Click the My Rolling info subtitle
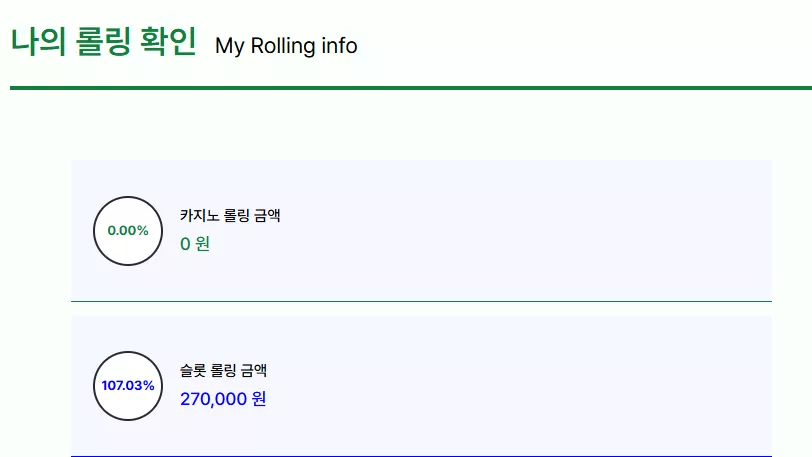This screenshot has width=812, height=457. 286,46
